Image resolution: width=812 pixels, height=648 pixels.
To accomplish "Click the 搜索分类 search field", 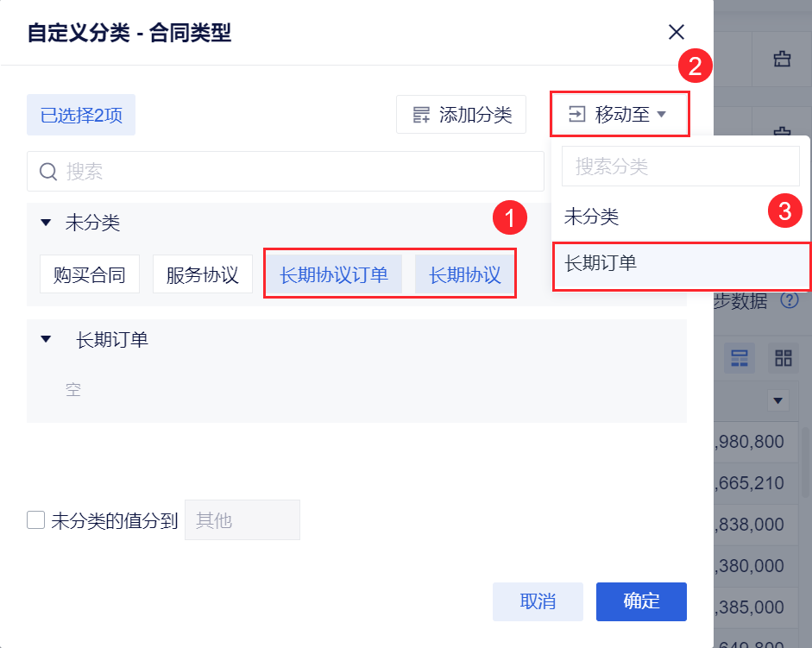I will point(681,167).
